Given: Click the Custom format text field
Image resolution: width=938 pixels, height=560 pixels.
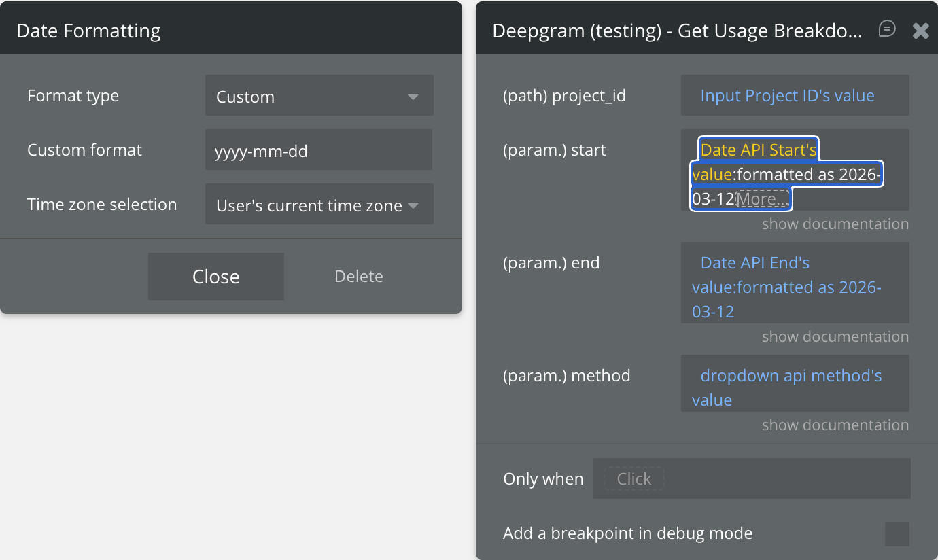Looking at the screenshot, I should coord(319,150).
